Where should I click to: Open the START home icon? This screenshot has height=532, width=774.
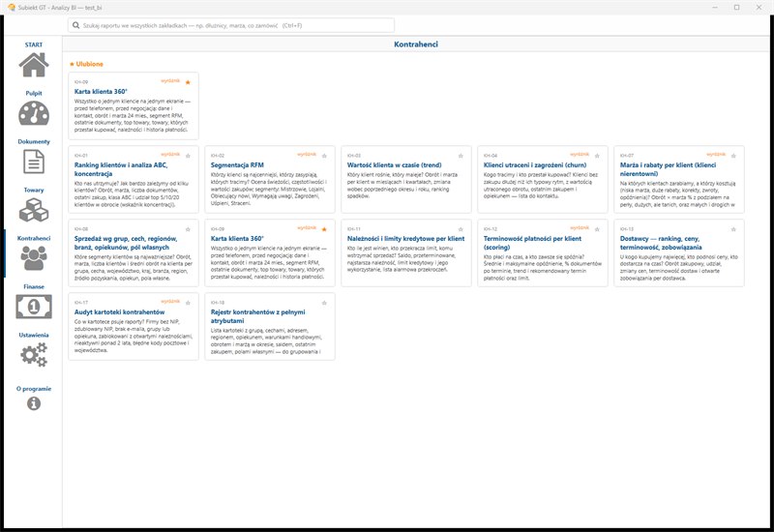[34, 65]
